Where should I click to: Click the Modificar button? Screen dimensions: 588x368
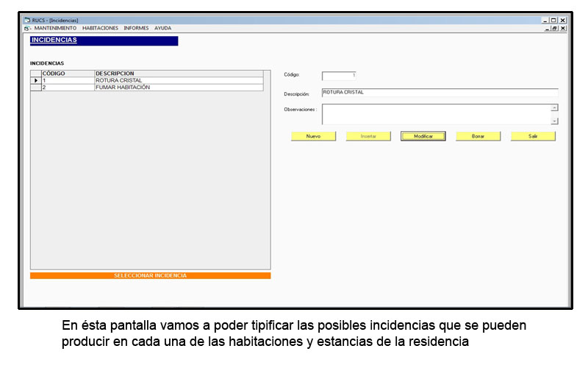423,136
